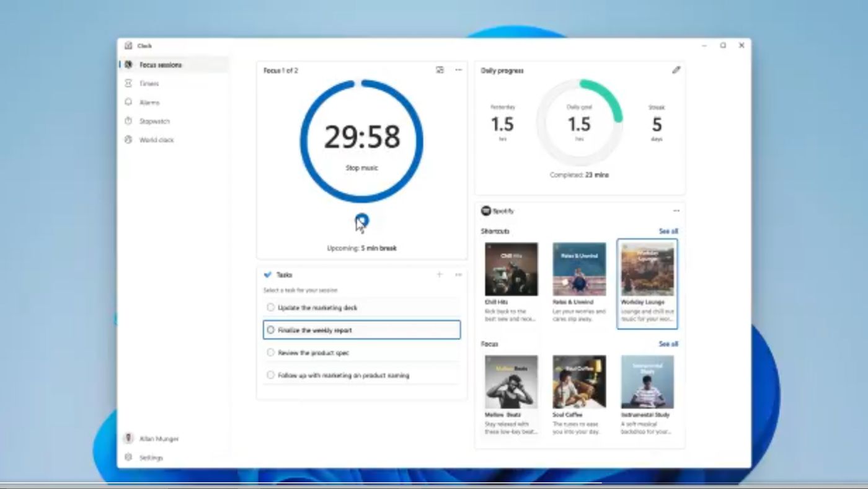The height and width of the screenshot is (489, 868).
Task: Click the Stop music link
Action: click(x=361, y=167)
